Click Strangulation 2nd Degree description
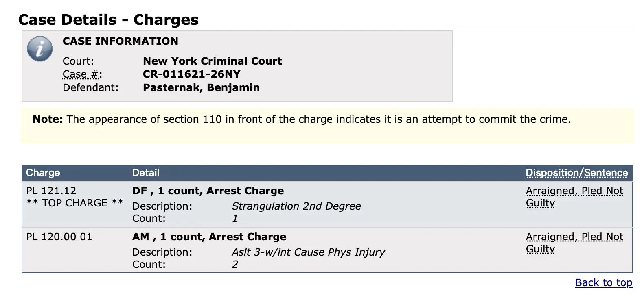 (296, 206)
